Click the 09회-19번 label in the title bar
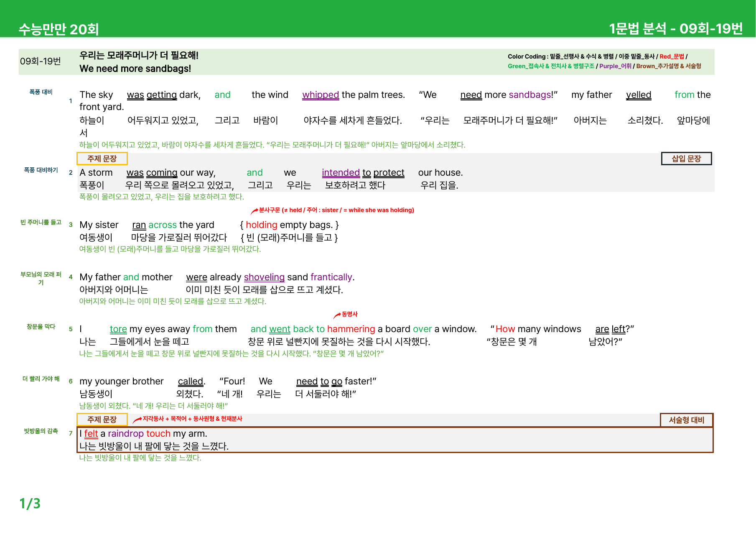 coord(41,61)
